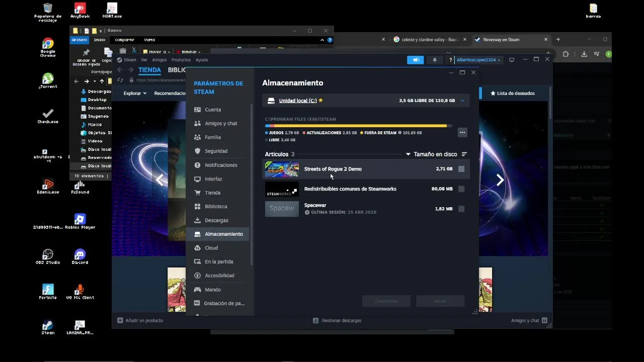Open Archivo tab in File Explorer
The image size is (644, 362).
79,40
